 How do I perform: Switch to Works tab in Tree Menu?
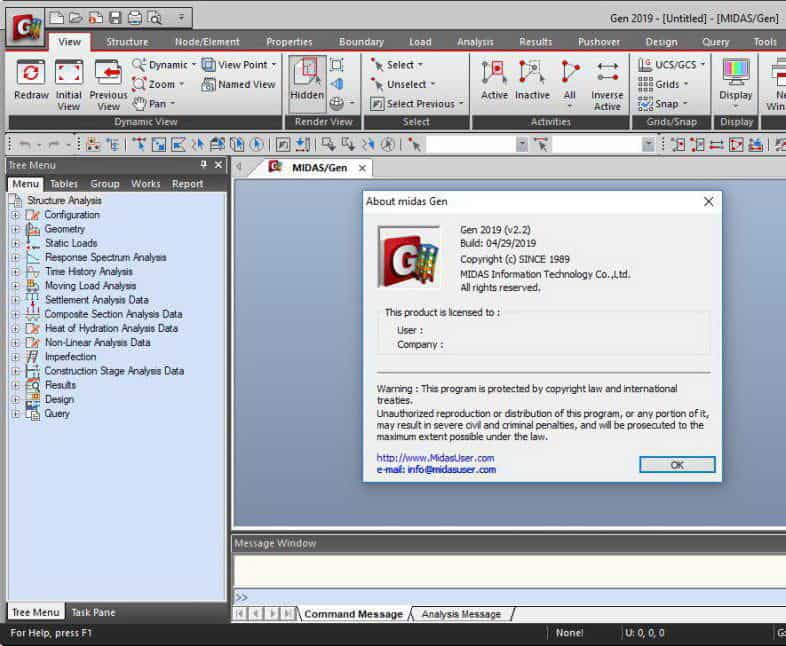pyautogui.click(x=145, y=184)
